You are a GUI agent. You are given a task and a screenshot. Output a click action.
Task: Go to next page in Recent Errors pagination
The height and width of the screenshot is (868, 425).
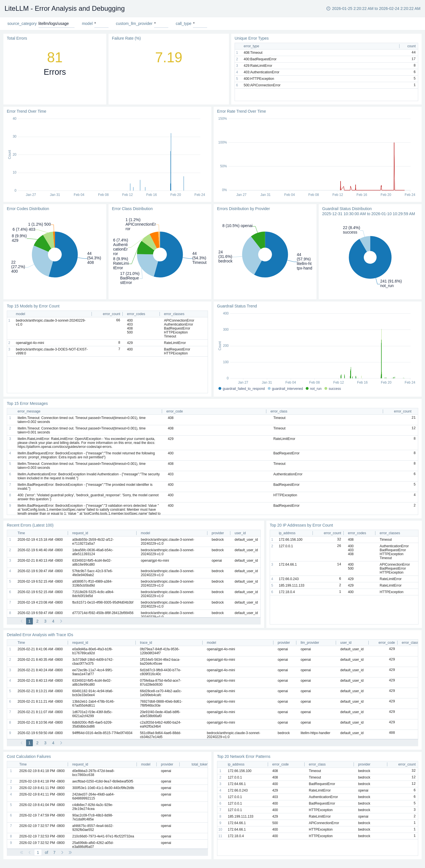[x=61, y=621]
